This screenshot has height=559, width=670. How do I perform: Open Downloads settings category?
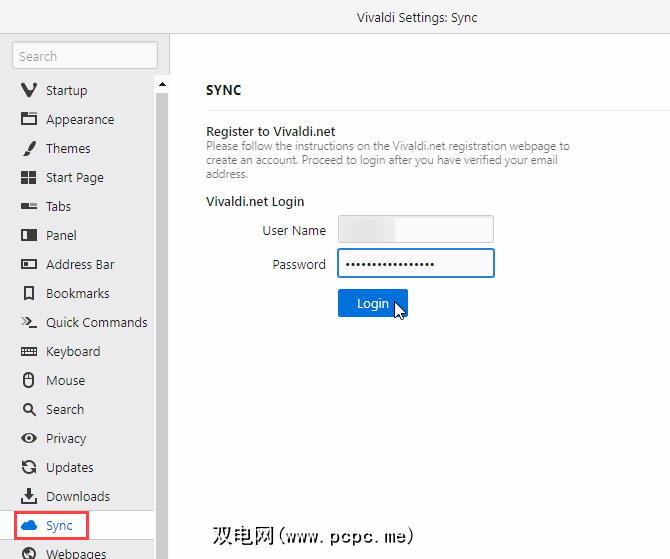tap(77, 496)
